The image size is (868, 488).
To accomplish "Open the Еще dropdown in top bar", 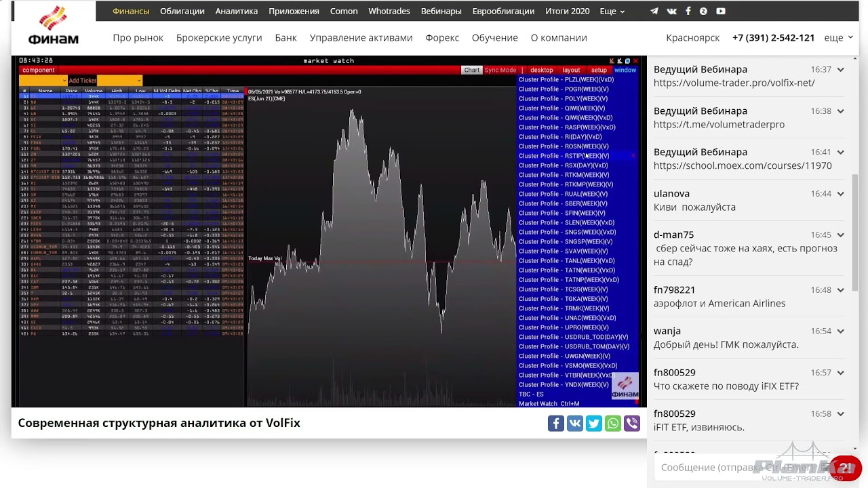I will [x=612, y=11].
